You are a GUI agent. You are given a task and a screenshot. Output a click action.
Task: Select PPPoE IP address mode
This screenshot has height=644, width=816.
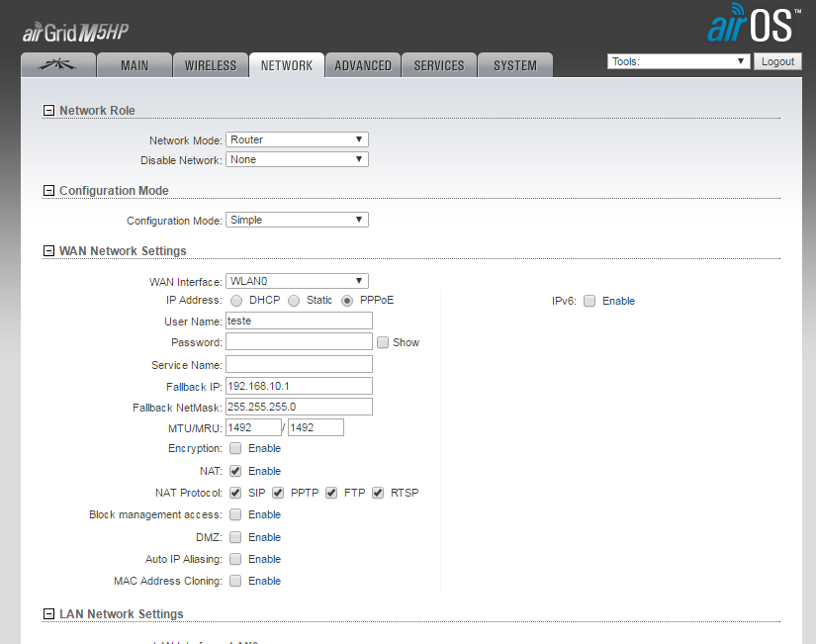coord(347,301)
